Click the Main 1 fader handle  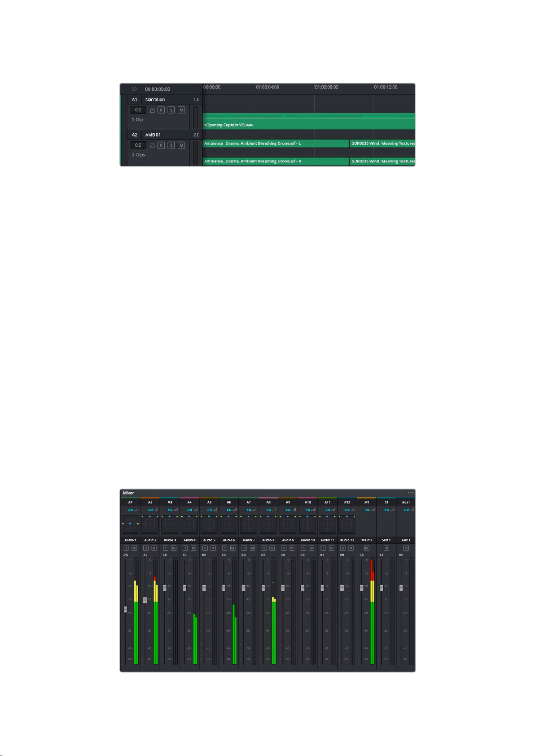coord(362,588)
